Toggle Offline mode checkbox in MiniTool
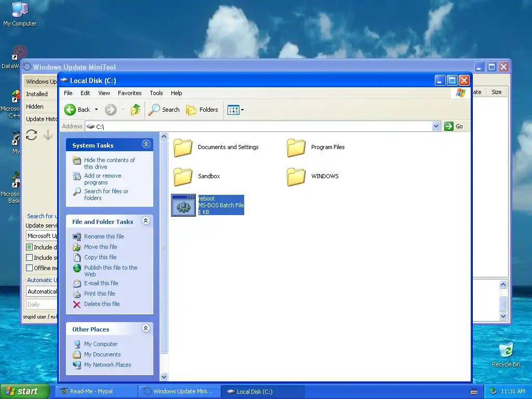 [x=30, y=268]
